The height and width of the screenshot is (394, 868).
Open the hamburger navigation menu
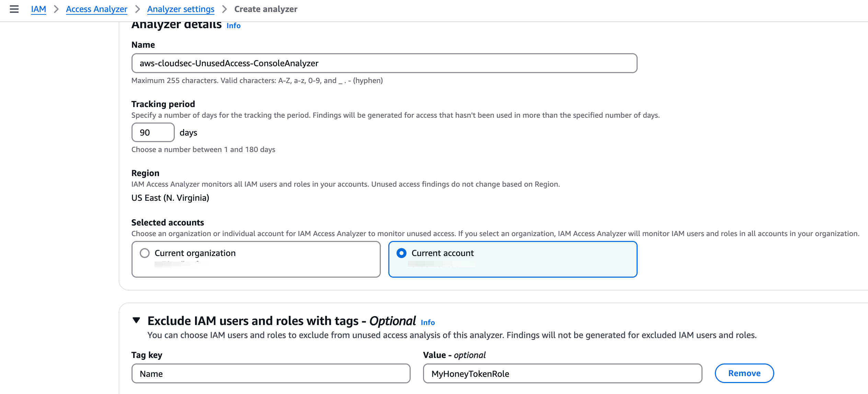14,9
